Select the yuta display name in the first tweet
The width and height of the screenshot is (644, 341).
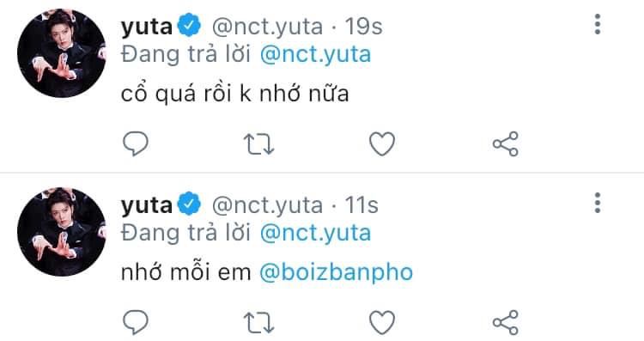click(x=147, y=27)
